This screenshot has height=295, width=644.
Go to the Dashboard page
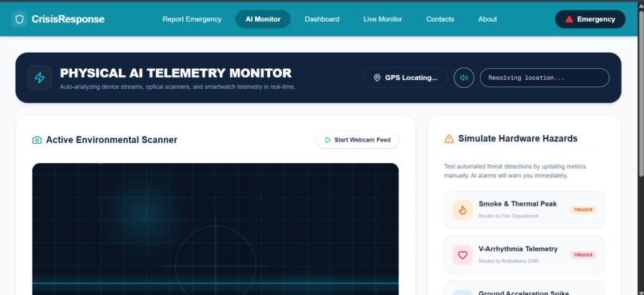tap(322, 19)
